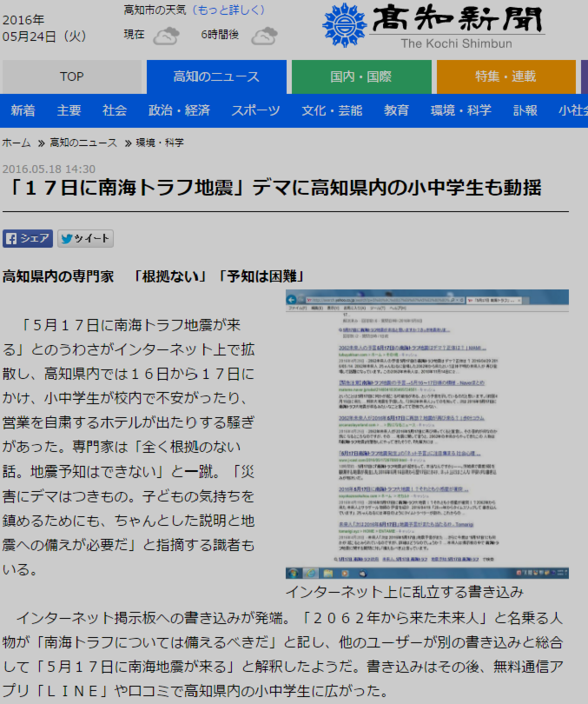Open the 政治・経済 category
This screenshot has width=588, height=704.
(179, 110)
